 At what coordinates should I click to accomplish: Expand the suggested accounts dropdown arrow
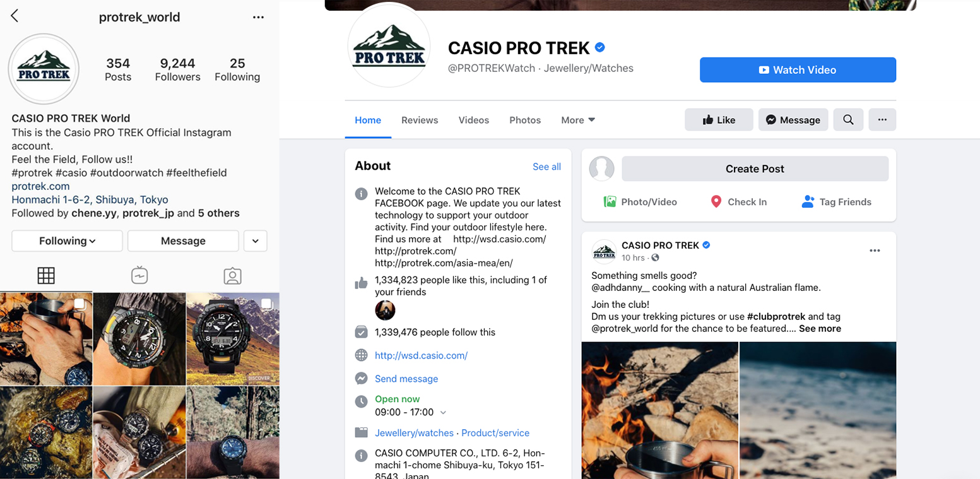pyautogui.click(x=255, y=240)
